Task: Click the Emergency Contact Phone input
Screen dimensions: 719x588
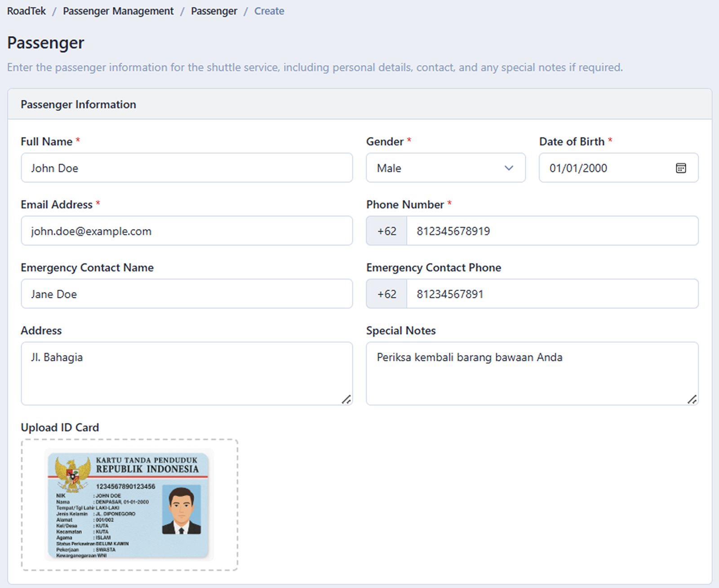Action: tap(552, 294)
